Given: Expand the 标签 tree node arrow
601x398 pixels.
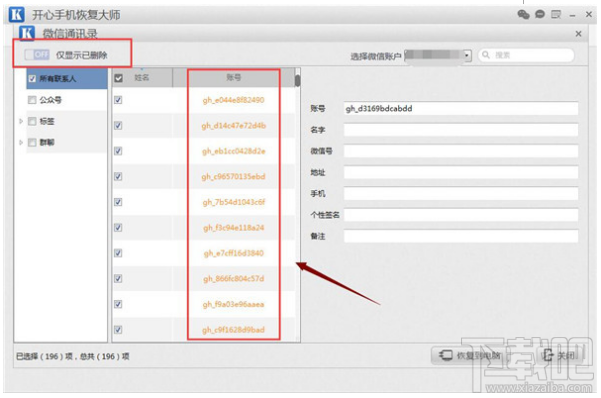Looking at the screenshot, I should point(21,122).
